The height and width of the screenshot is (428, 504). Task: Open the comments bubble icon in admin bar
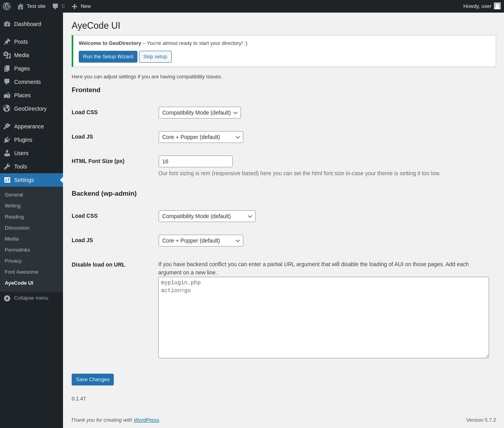55,6
